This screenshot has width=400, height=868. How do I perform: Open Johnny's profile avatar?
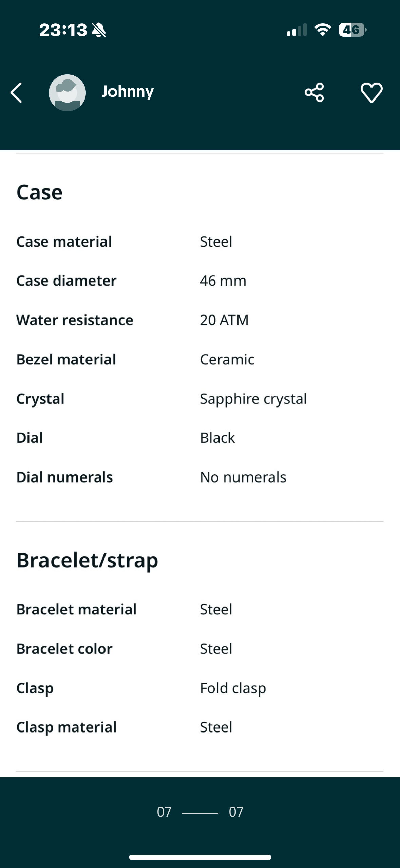click(67, 93)
